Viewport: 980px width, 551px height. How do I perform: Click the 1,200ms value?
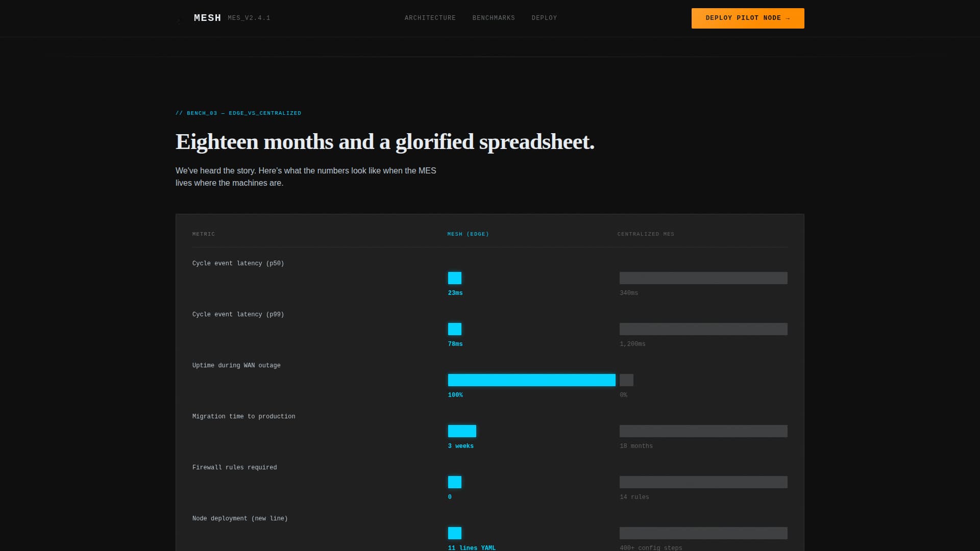[632, 344]
